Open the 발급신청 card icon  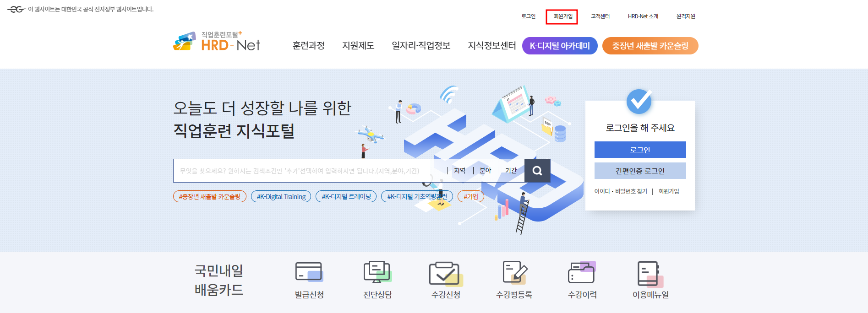tap(309, 272)
